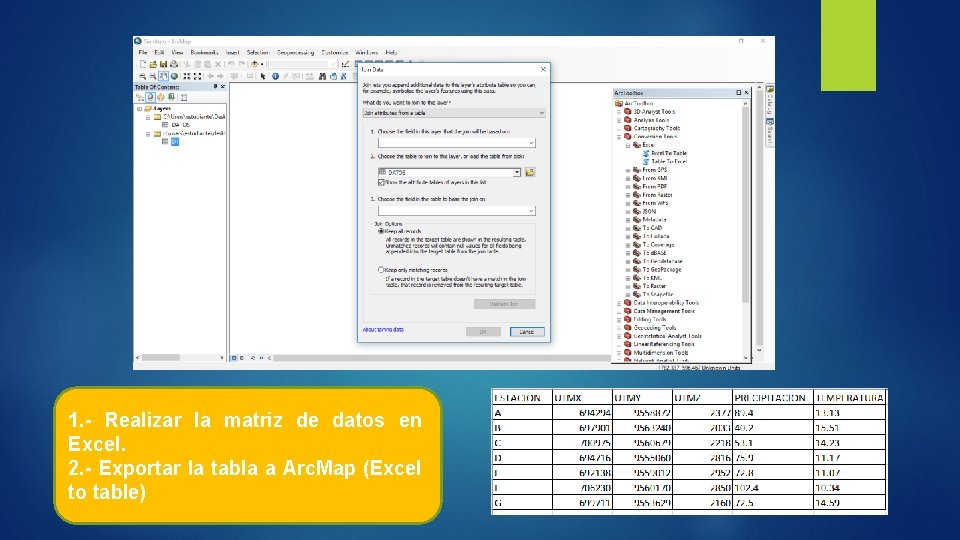The width and height of the screenshot is (960, 540).
Task: Open the Customize menu
Action: pos(335,53)
